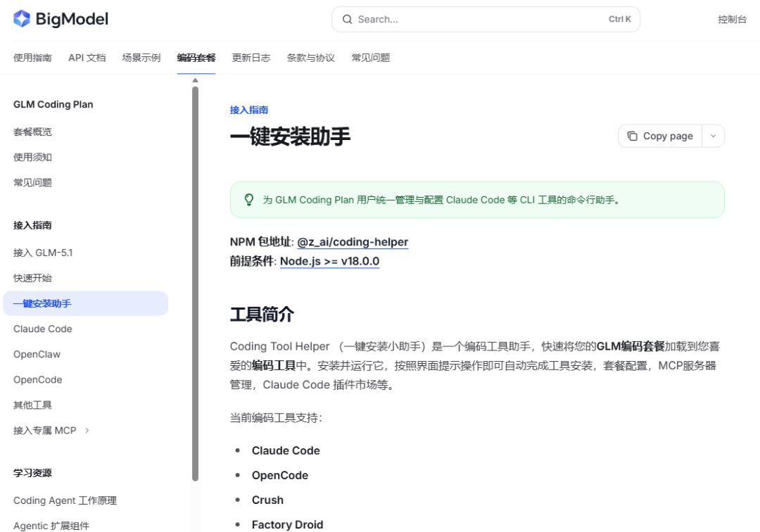Viewport: 760px width, 532px height.
Task: Open 控制台 at the top right
Action: 732,19
